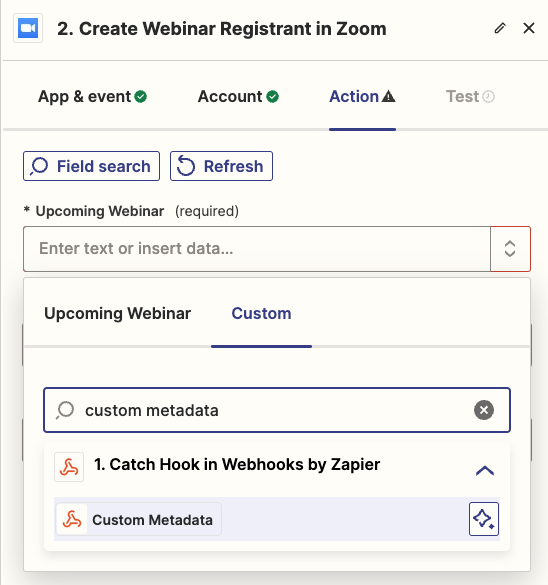The height and width of the screenshot is (585, 548).
Task: Select the Custom tab
Action: click(x=261, y=313)
